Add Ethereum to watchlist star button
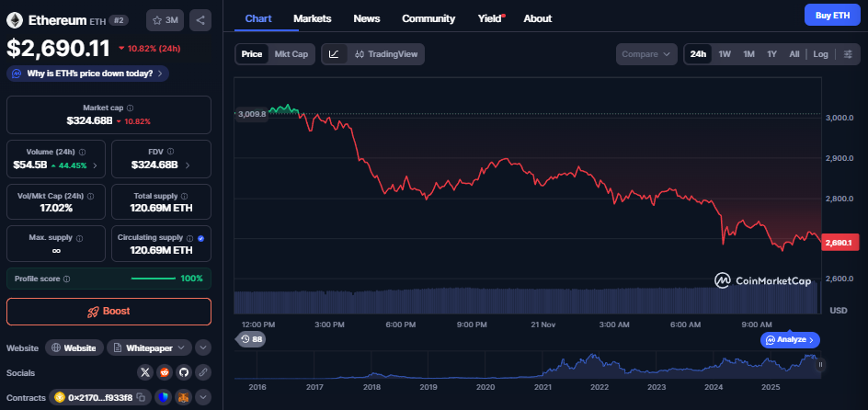868x410 pixels. 165,20
